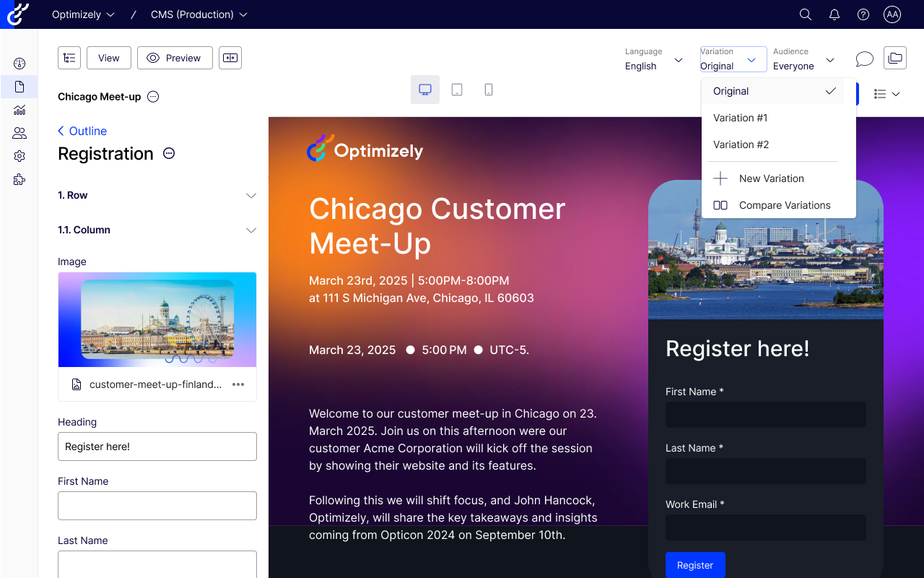The image size is (924, 578).
Task: Click the Register here! preview heading
Action: 737,348
